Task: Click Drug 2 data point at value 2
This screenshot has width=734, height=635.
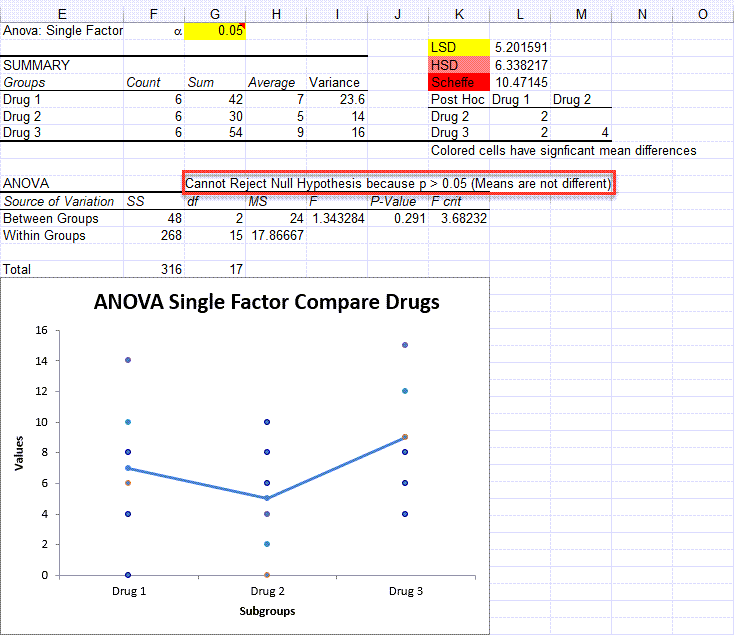Action: click(x=267, y=544)
